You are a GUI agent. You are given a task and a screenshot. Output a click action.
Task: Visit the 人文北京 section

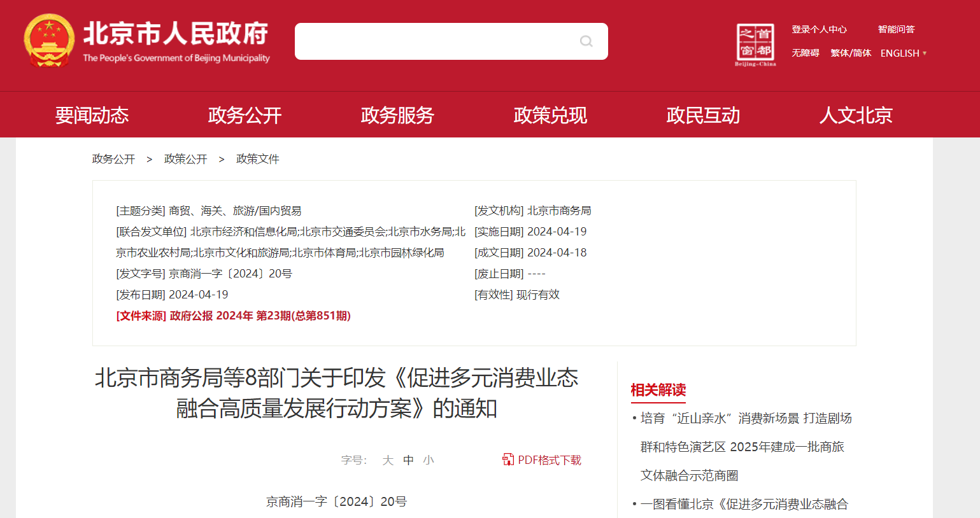click(856, 115)
